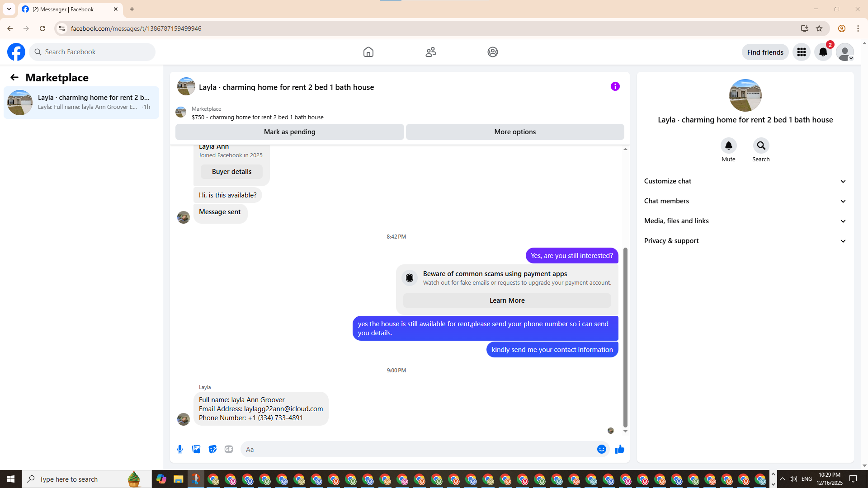Click the large listing photo in info panel
Image resolution: width=868 pixels, height=488 pixels.
pos(745,95)
